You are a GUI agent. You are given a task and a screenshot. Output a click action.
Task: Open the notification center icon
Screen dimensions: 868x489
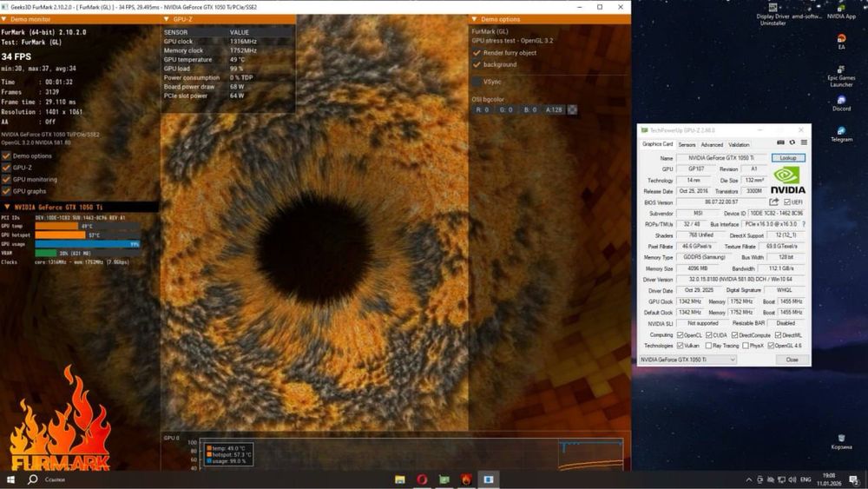coord(854,479)
